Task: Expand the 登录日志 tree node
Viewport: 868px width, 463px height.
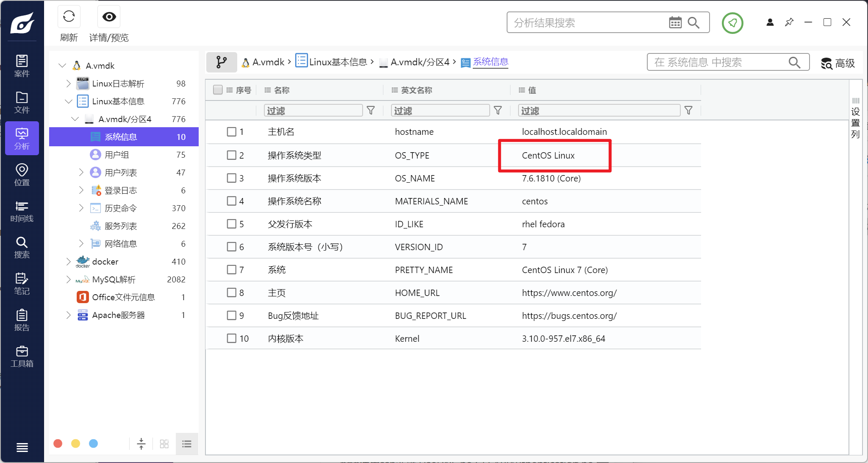Action: (x=81, y=190)
